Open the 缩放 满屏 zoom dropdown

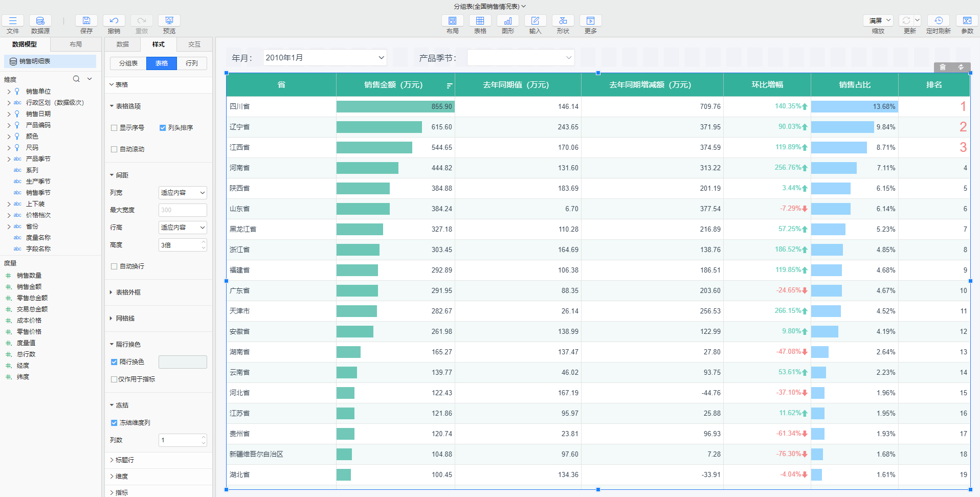tap(878, 20)
